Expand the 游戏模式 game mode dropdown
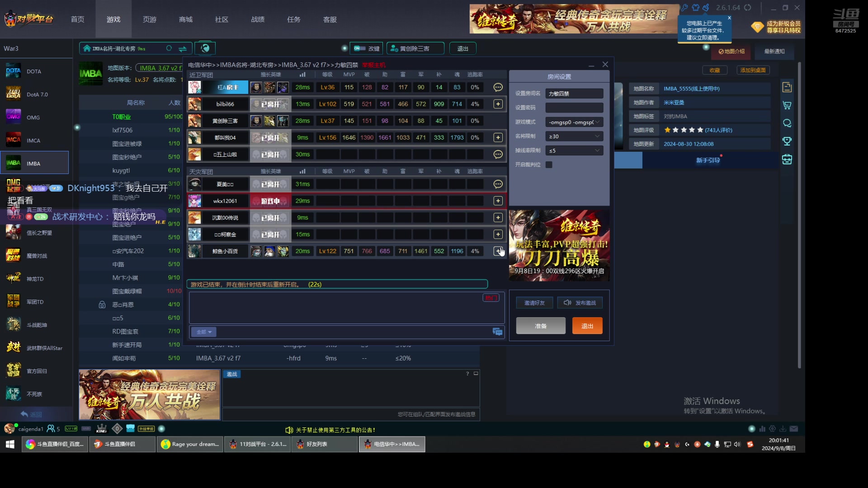Image resolution: width=868 pixels, height=488 pixels. point(574,122)
